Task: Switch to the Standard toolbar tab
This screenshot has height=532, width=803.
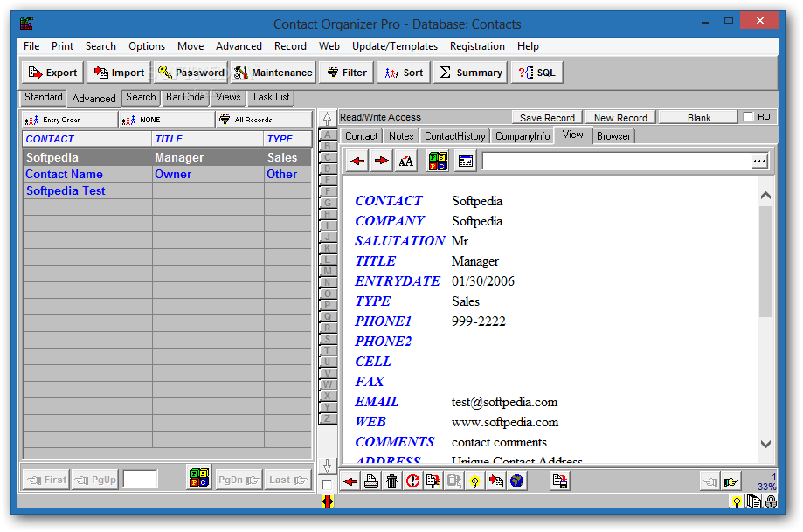Action: (x=43, y=97)
